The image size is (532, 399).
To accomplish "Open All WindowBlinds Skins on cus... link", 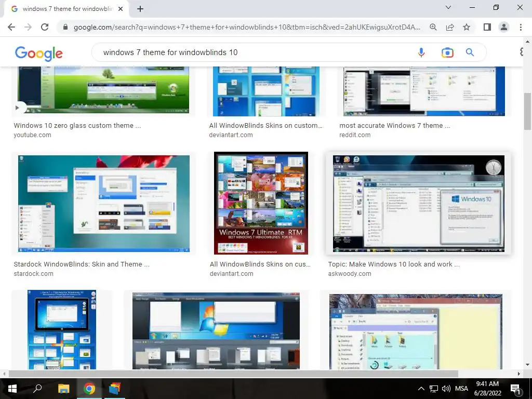I will pos(260,264).
